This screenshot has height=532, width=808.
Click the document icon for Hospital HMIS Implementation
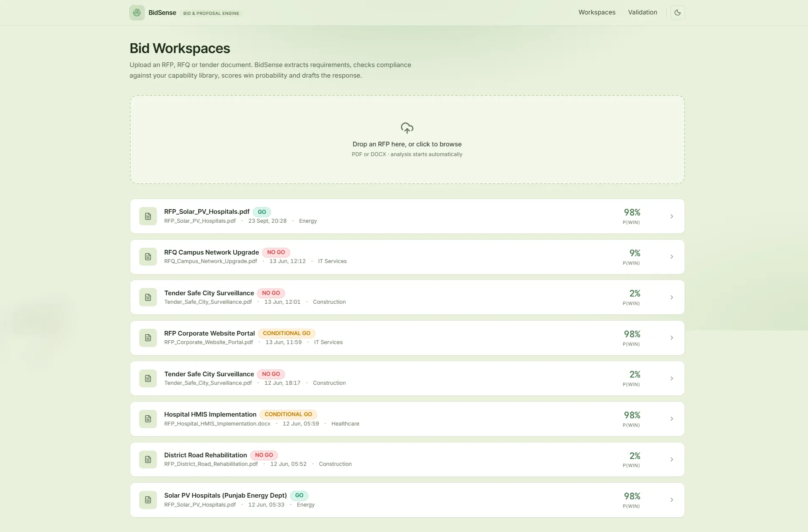click(x=148, y=419)
